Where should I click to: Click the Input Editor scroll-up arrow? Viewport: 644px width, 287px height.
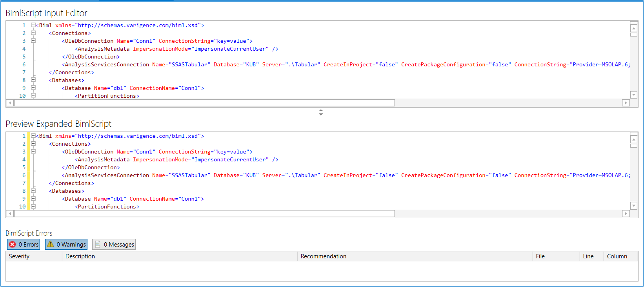tap(634, 29)
